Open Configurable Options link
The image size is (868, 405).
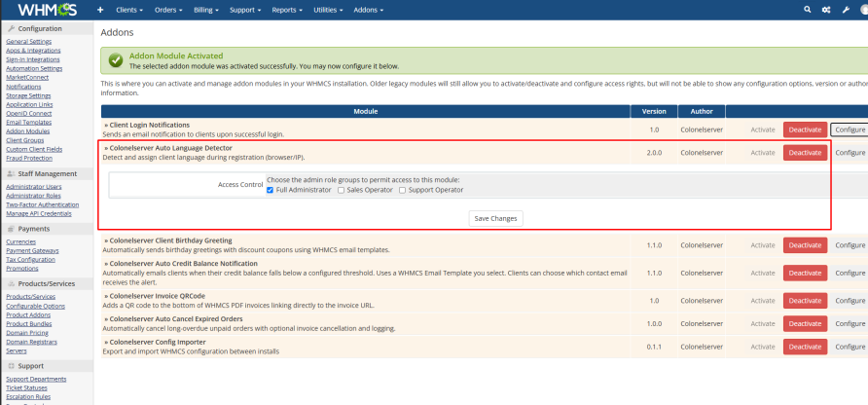coord(35,306)
